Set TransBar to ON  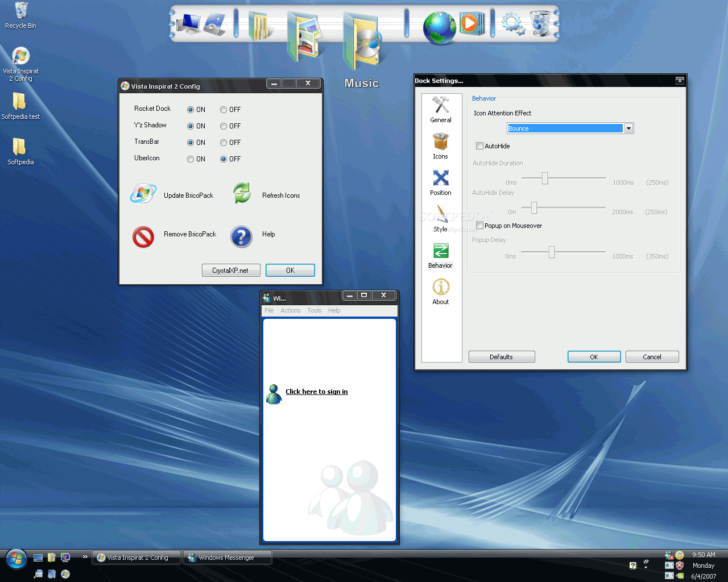191,143
